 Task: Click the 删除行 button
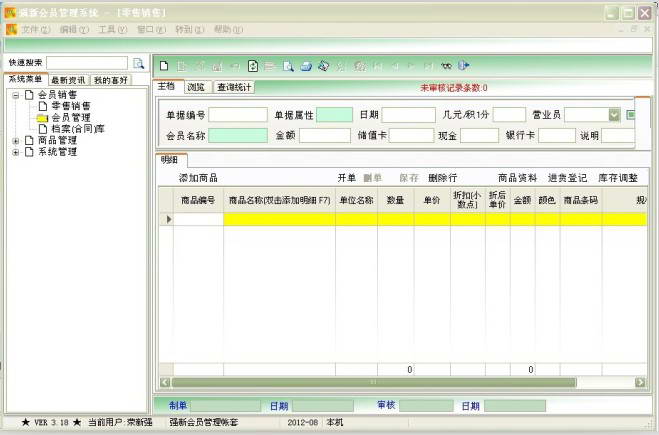(x=443, y=178)
